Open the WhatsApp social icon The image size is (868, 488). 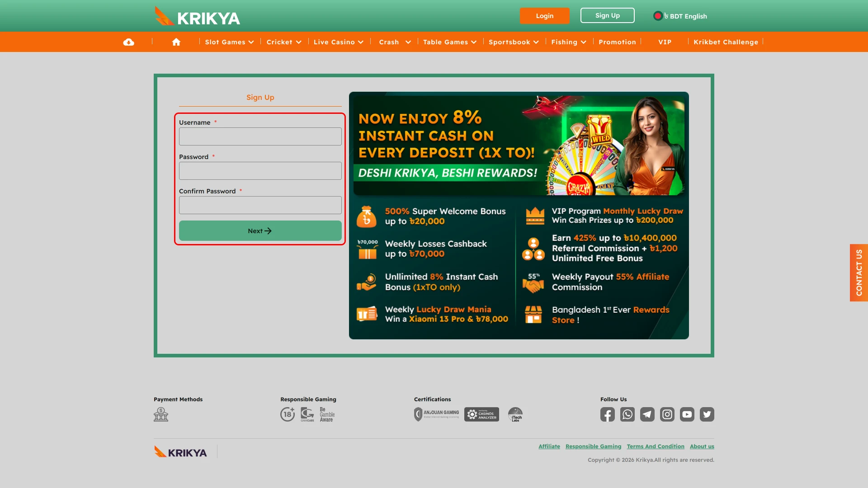[627, 414]
